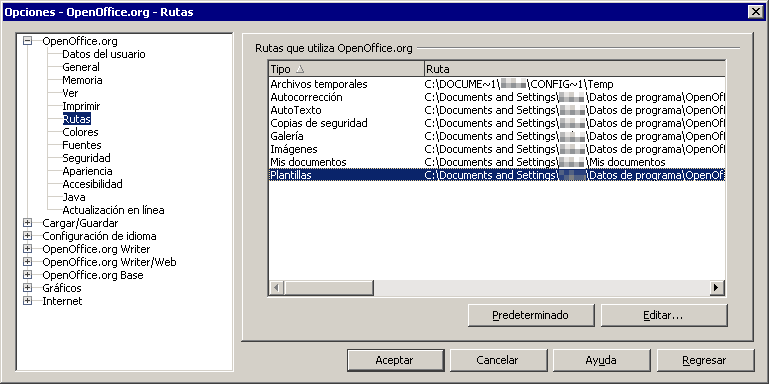This screenshot has height=384, width=769.
Task: Select OpenOffice.org Base tree label
Action: tap(93, 275)
